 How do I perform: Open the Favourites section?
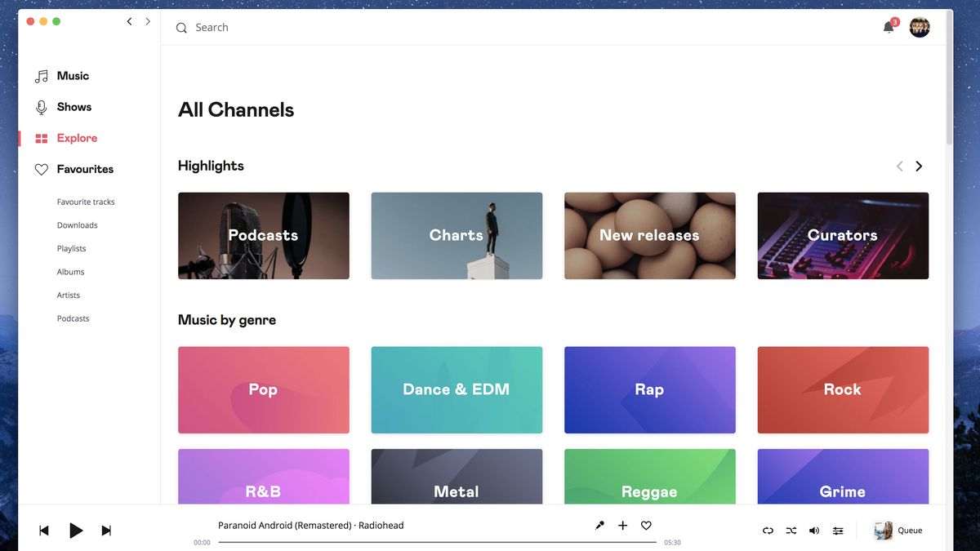coord(85,169)
